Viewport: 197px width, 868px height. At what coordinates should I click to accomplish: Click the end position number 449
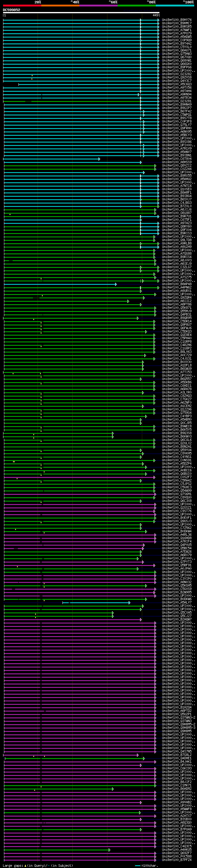pyautogui.click(x=155, y=15)
